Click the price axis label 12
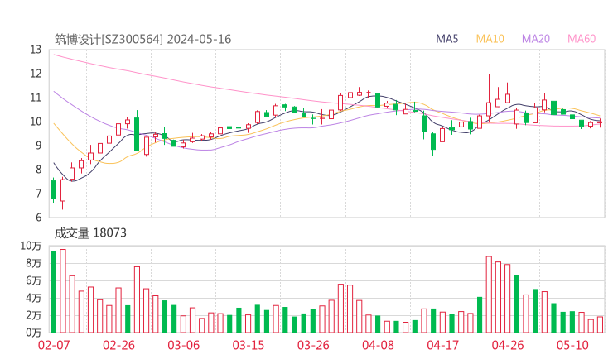 pos(36,74)
